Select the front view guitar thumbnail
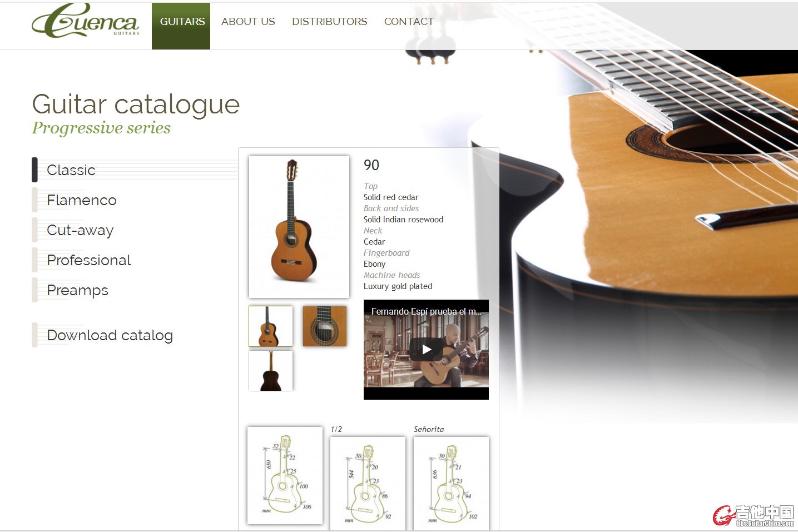 271,326
